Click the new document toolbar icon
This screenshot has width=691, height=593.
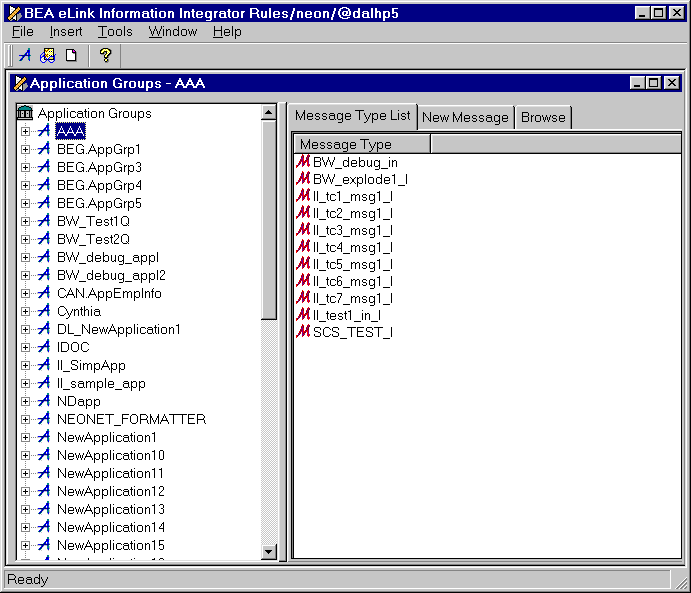[71, 56]
